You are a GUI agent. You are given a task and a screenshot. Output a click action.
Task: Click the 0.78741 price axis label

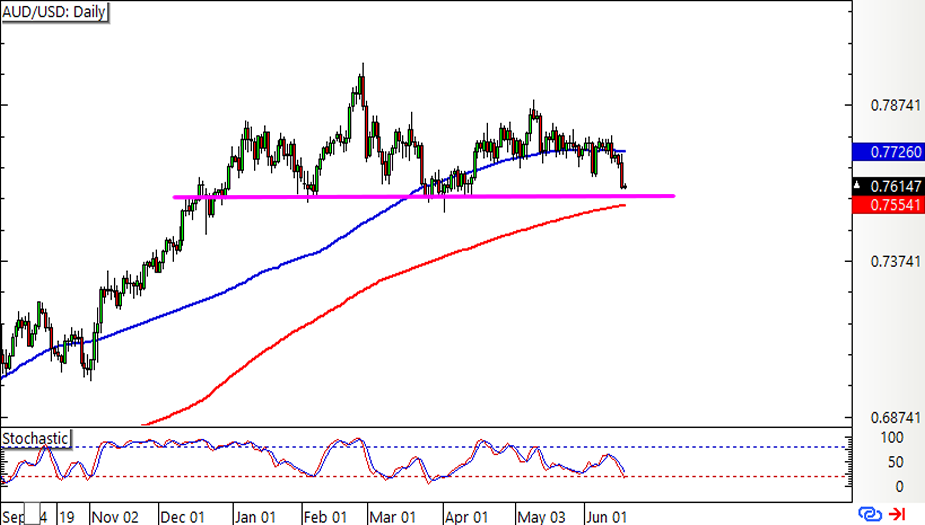[896, 106]
